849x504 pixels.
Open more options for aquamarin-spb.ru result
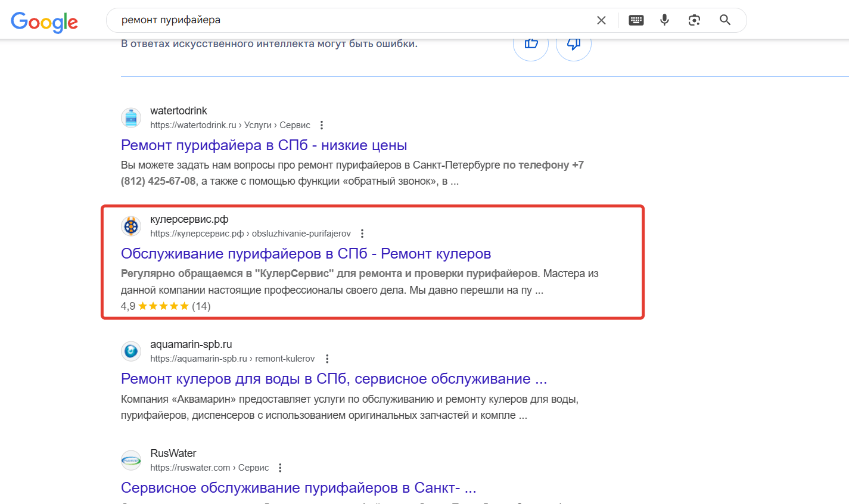tap(327, 359)
